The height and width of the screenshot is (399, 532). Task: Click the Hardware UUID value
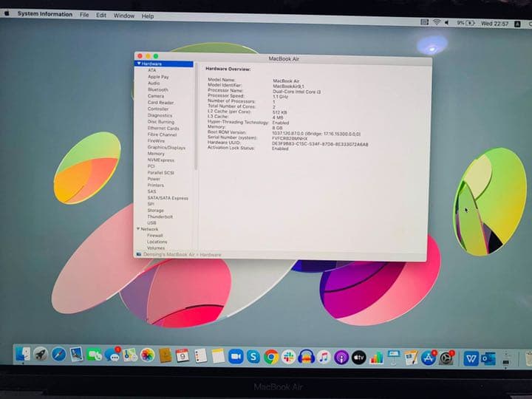pos(320,144)
